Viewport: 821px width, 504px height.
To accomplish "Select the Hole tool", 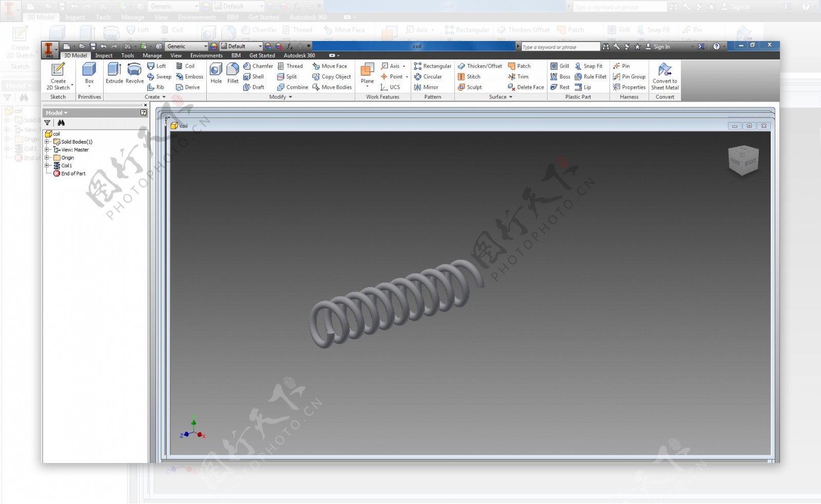I will (216, 73).
